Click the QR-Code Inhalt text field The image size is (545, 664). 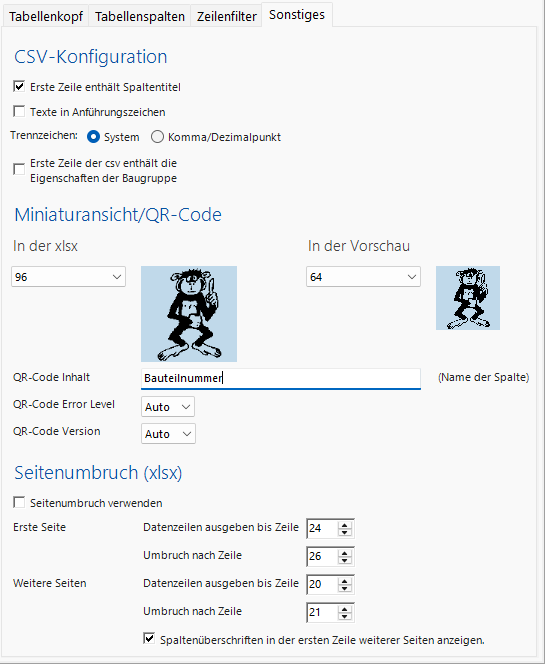(x=281, y=378)
